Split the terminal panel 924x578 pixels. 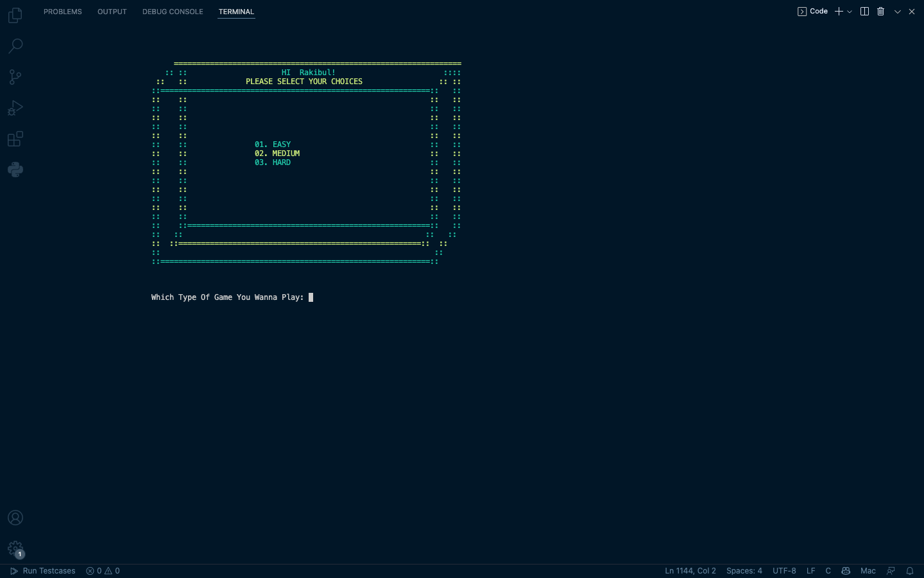pos(864,12)
